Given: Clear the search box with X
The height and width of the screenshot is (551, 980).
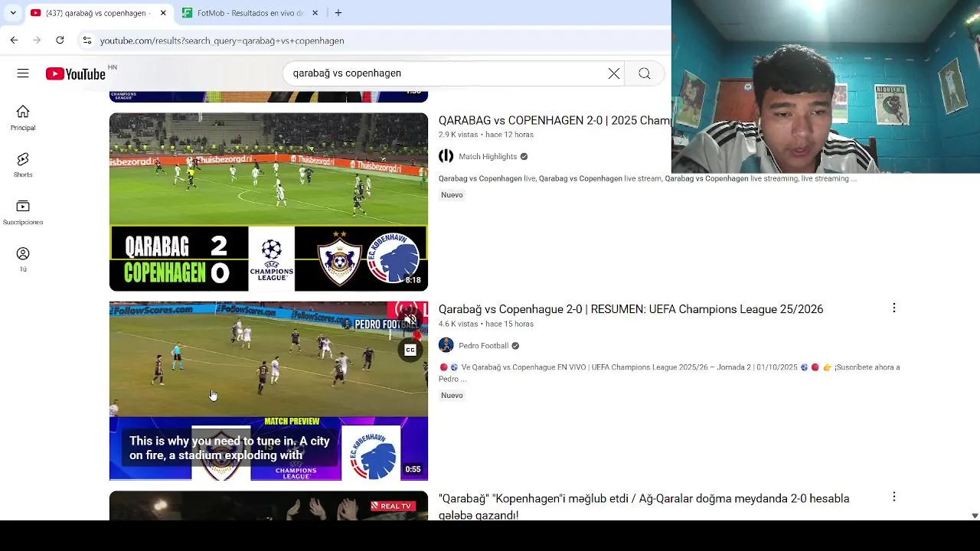Looking at the screenshot, I should click(614, 73).
